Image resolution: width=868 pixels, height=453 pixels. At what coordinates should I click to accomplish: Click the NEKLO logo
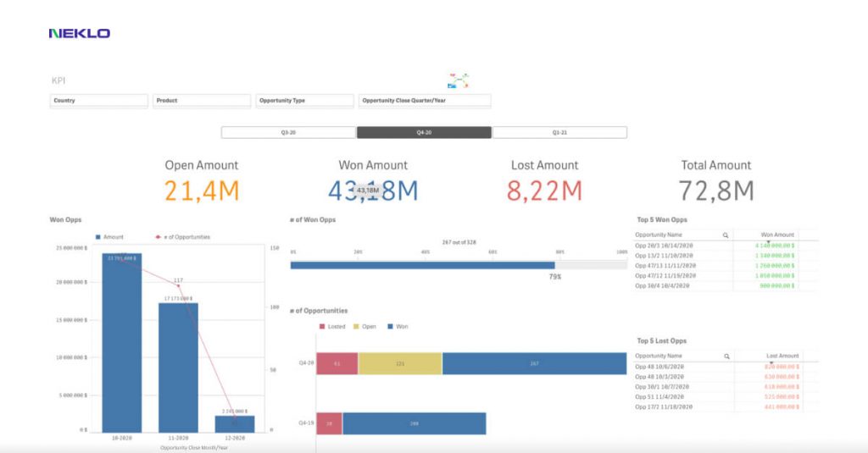point(80,33)
